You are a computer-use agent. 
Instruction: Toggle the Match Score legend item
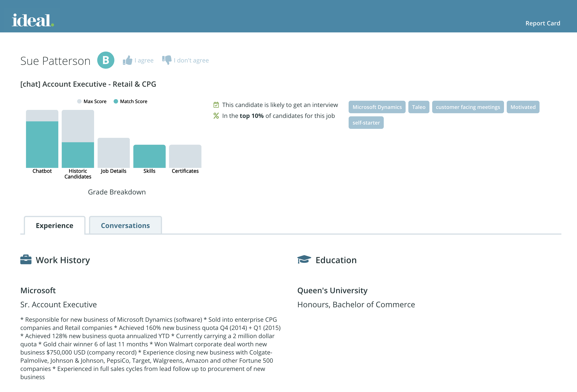coord(131,101)
